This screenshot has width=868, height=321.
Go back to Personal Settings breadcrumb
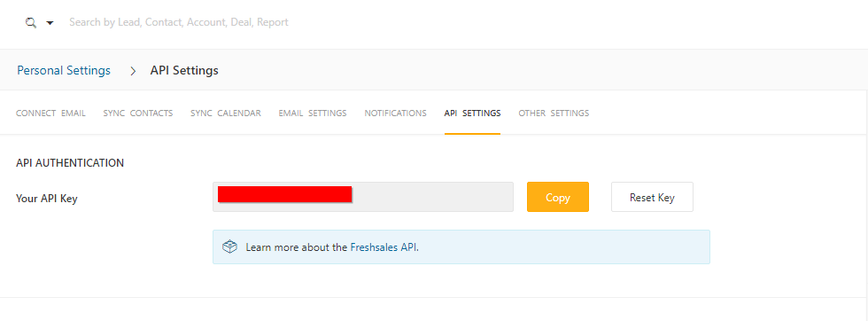64,70
